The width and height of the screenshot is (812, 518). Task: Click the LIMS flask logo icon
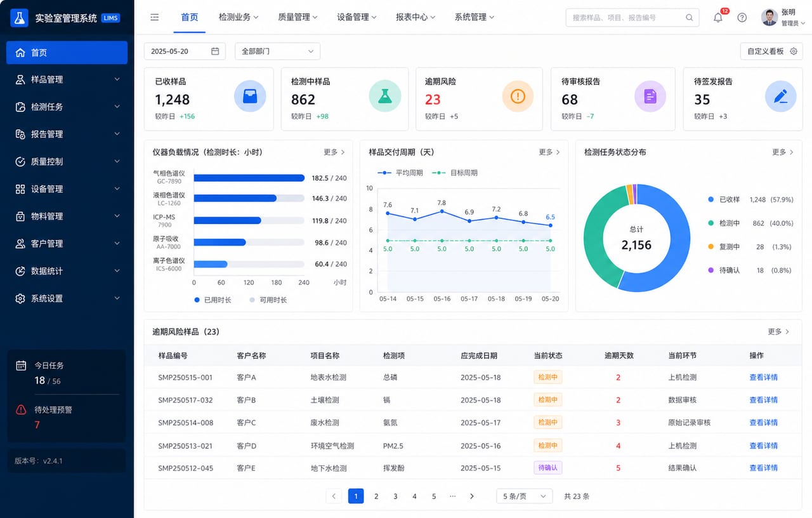pyautogui.click(x=19, y=18)
